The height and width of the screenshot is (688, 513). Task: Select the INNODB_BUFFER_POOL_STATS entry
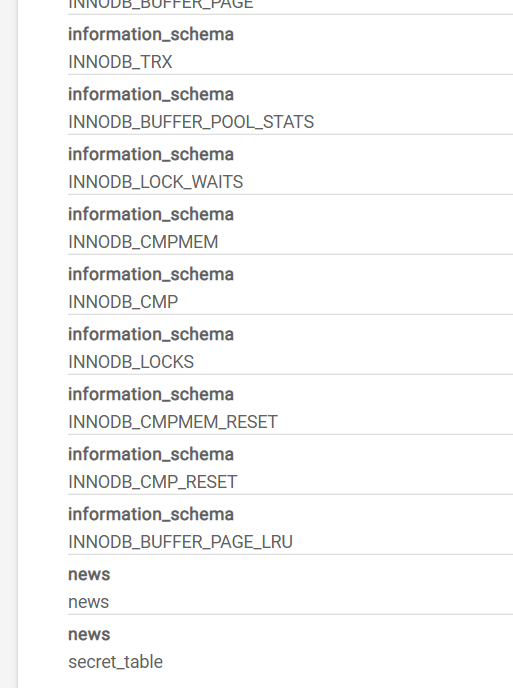point(191,122)
